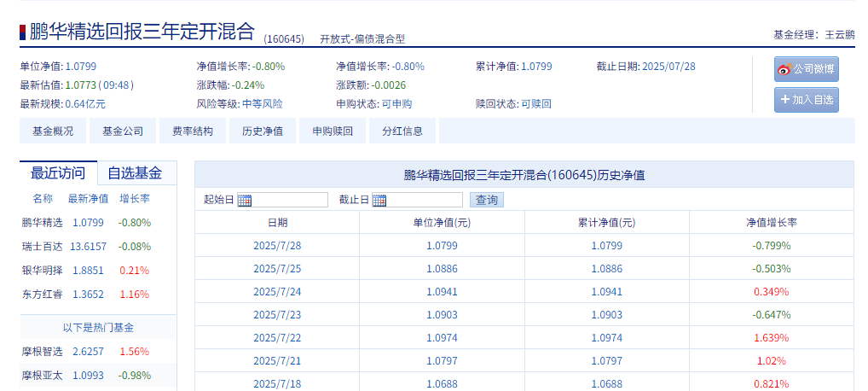Go to 历史净值 navigation item
The width and height of the screenshot is (868, 391).
pos(263,131)
